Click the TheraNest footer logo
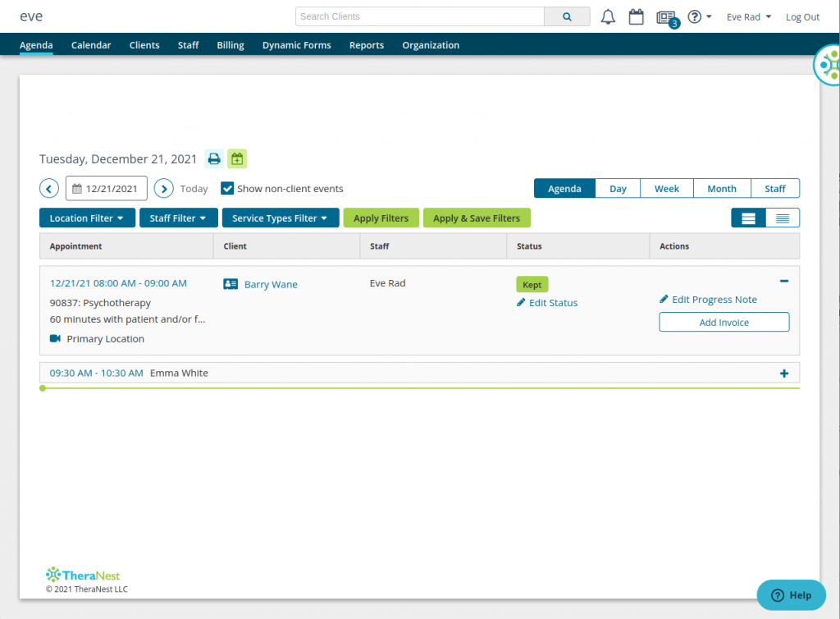The image size is (840, 619). tap(83, 575)
